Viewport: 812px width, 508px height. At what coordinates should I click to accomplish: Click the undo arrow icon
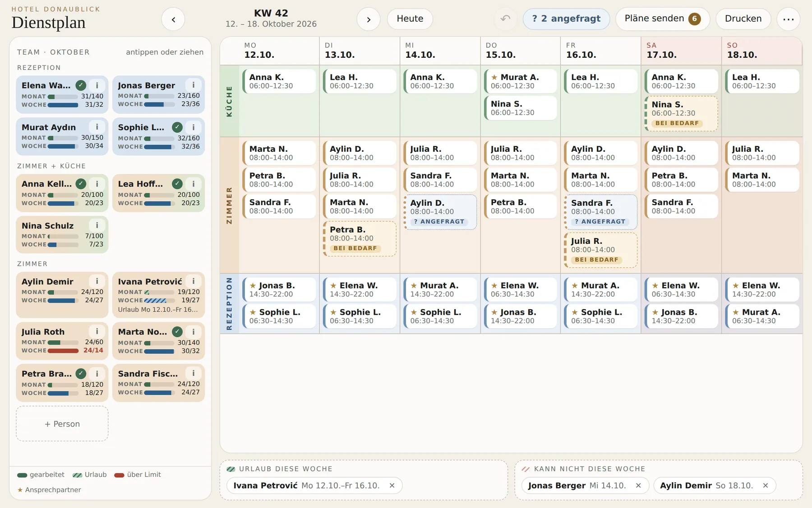(x=506, y=19)
